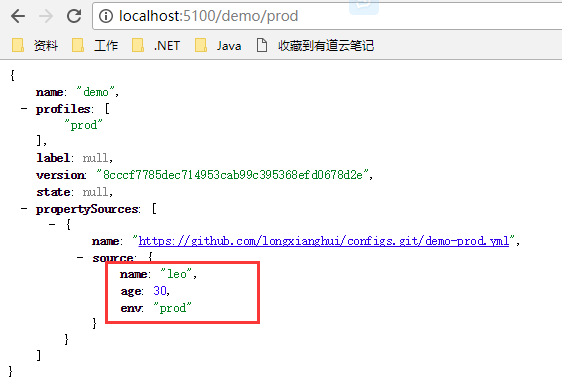Select the top-level "demo" name value
The height and width of the screenshot is (391, 562).
click(95, 92)
